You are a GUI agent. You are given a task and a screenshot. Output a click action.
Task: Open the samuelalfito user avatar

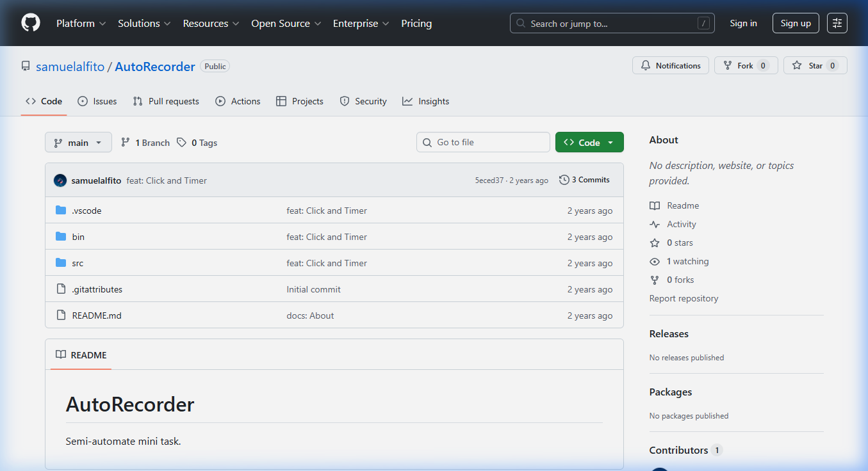60,180
